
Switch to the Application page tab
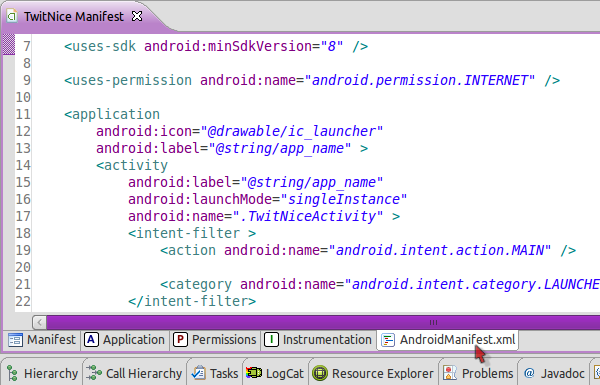(125, 340)
